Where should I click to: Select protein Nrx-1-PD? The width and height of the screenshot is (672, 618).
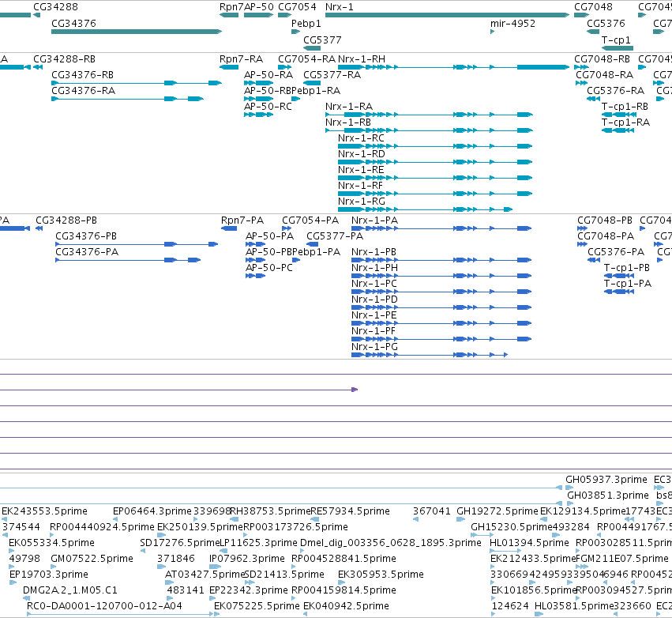374,300
